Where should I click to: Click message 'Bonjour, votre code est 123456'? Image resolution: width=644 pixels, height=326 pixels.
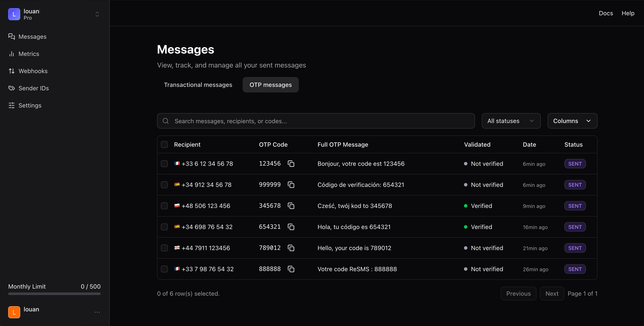point(361,164)
